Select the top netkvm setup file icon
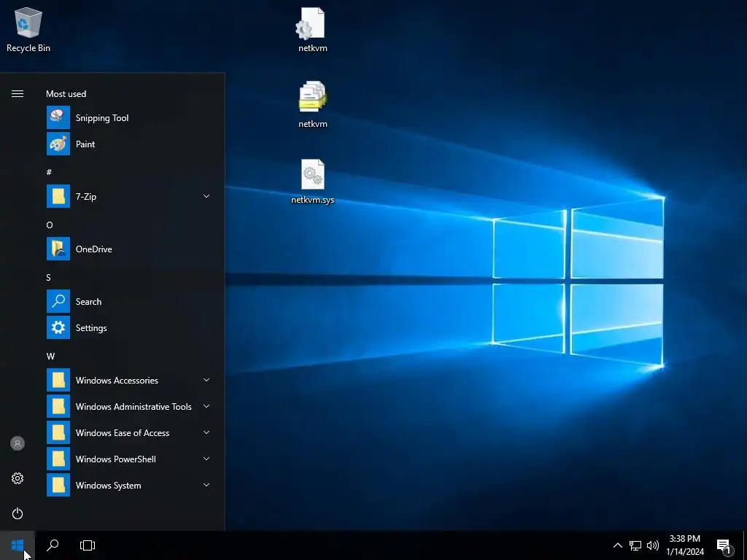 (312, 30)
